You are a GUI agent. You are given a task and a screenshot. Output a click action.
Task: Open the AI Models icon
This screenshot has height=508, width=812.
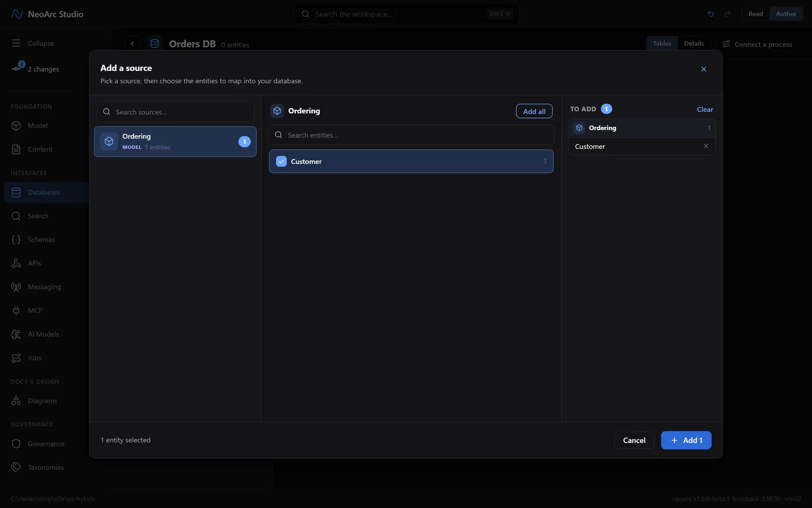[x=16, y=334]
